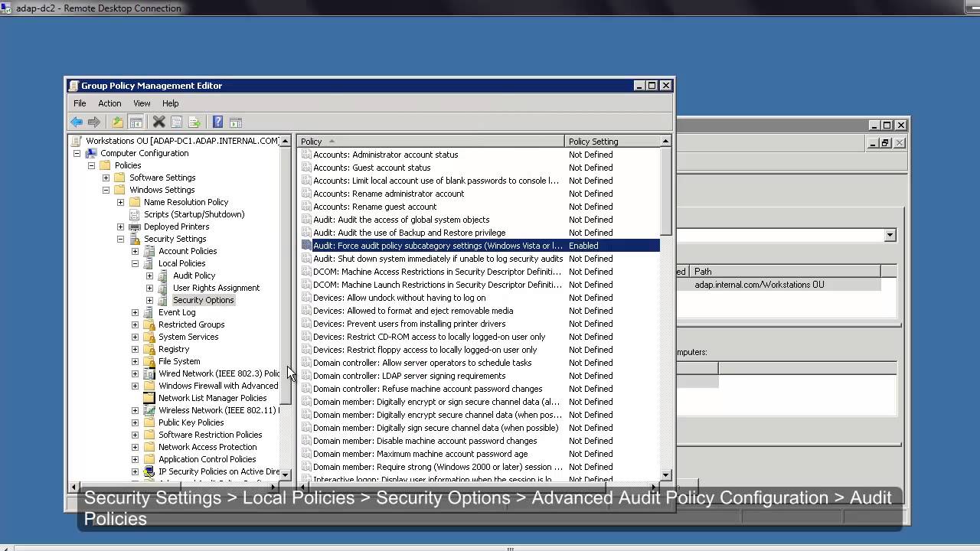This screenshot has height=551, width=980.
Task: Expand the Account Policies node
Action: pyautogui.click(x=135, y=251)
